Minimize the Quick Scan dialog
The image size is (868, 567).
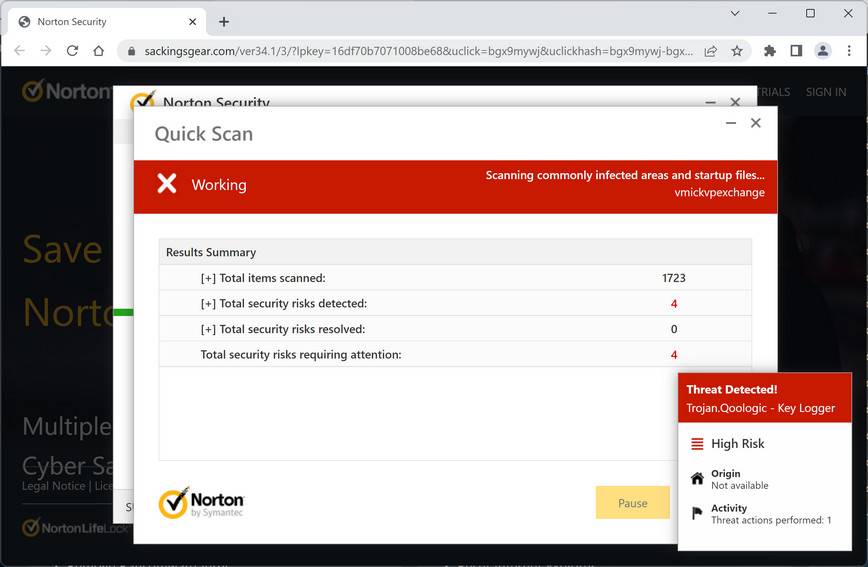[x=731, y=123]
